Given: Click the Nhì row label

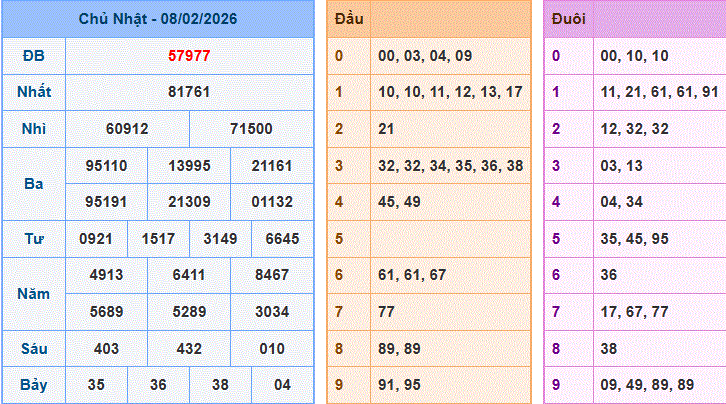Looking at the screenshot, I should coord(34,129).
